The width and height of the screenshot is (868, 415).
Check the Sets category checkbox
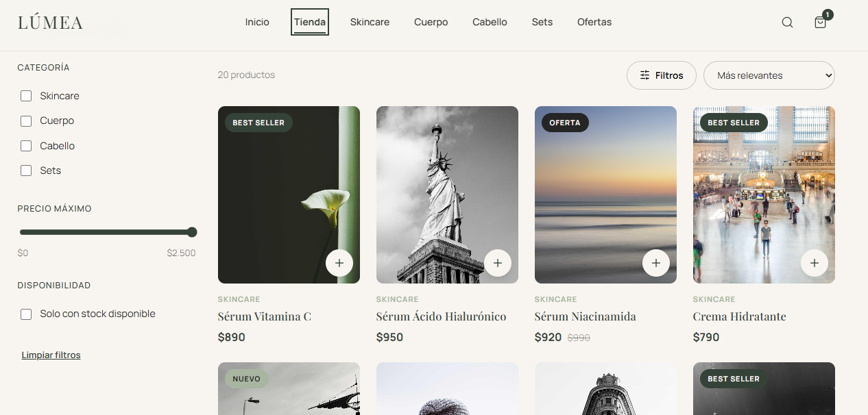pyautogui.click(x=26, y=171)
